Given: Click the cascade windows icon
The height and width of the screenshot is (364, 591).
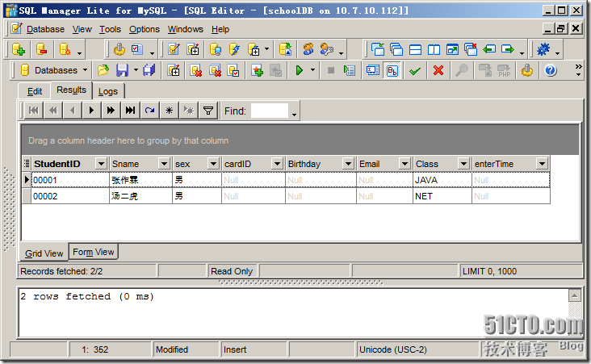Looking at the screenshot, I should pyautogui.click(x=396, y=49).
